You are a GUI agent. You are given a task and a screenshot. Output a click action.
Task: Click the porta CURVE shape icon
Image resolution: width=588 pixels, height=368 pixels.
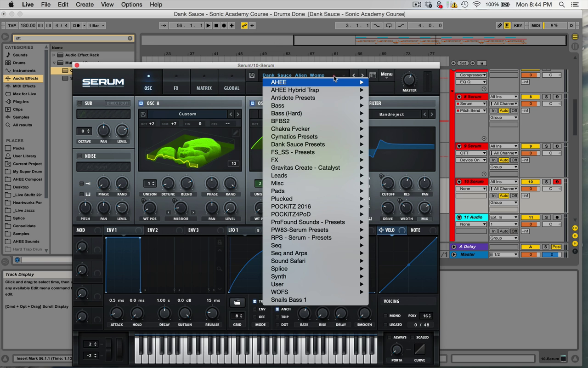419,349
